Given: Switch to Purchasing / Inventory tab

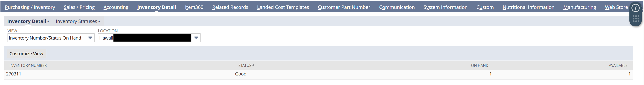Looking at the screenshot, I should [x=30, y=7].
